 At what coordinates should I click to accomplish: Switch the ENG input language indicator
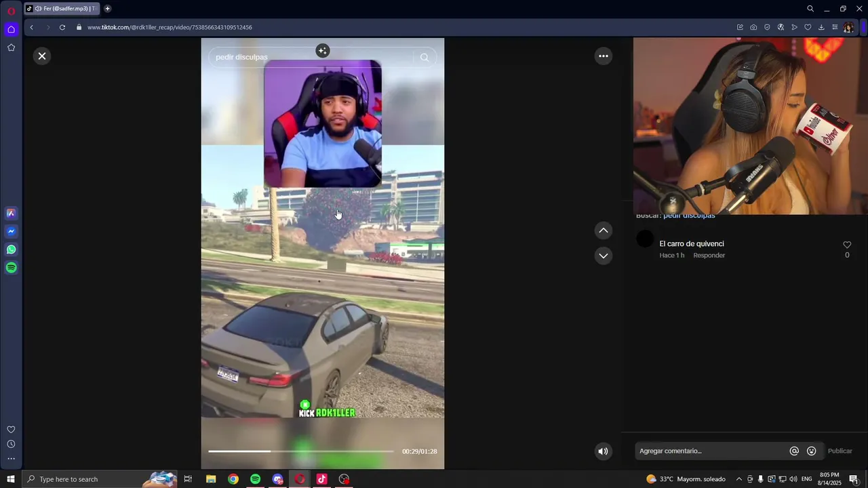tap(806, 479)
